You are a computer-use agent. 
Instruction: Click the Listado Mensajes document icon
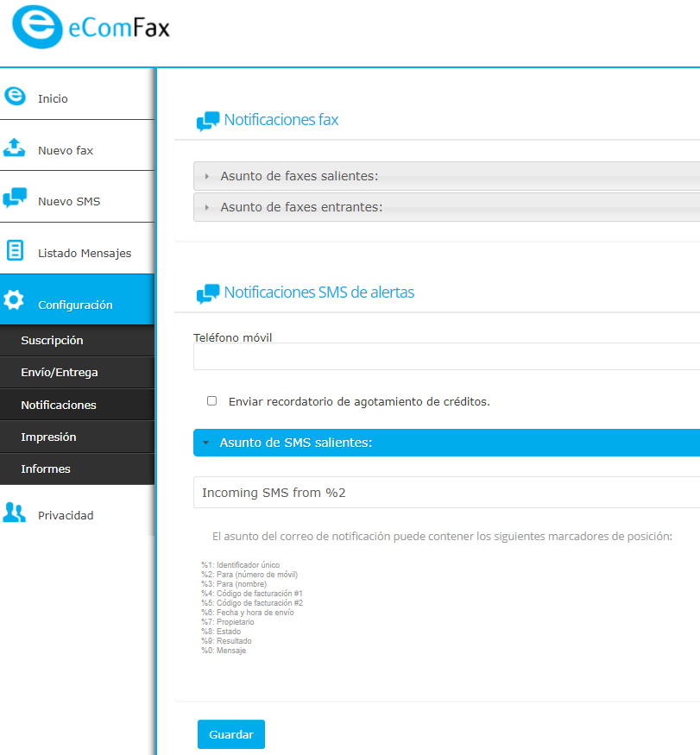[x=15, y=250]
